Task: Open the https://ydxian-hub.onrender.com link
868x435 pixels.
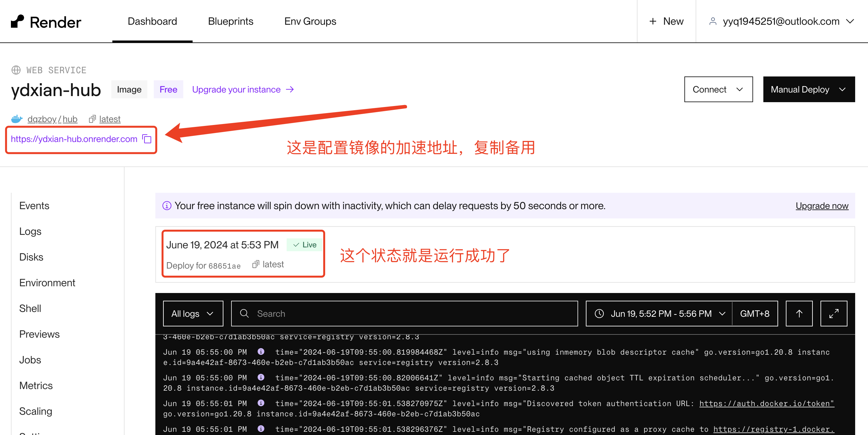Action: (74, 139)
